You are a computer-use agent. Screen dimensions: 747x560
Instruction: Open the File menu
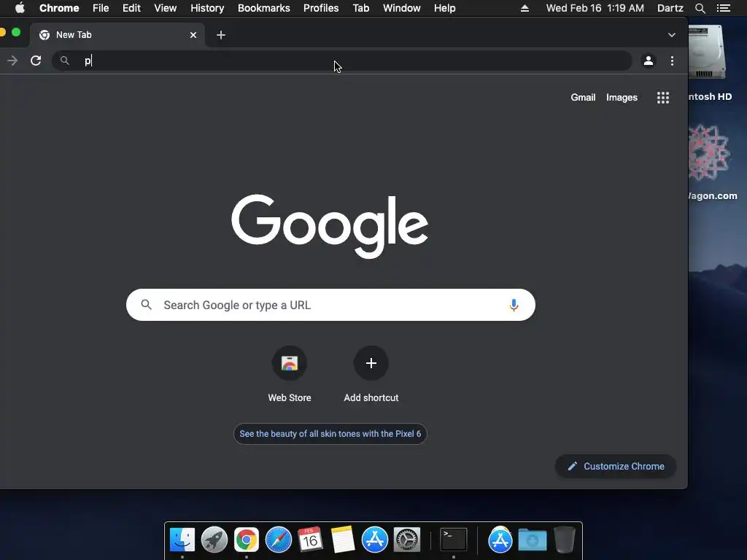[x=101, y=8]
